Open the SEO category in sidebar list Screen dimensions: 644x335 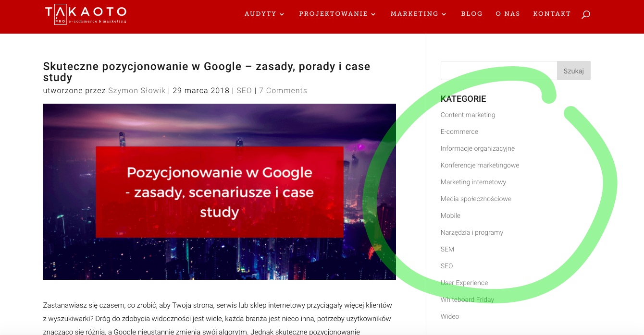pyautogui.click(x=446, y=266)
